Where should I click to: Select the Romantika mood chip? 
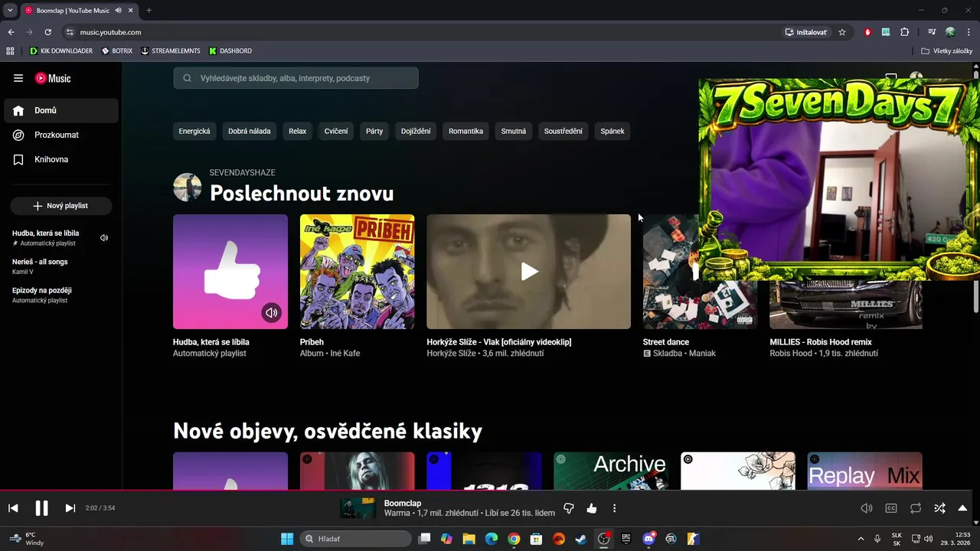pos(465,131)
